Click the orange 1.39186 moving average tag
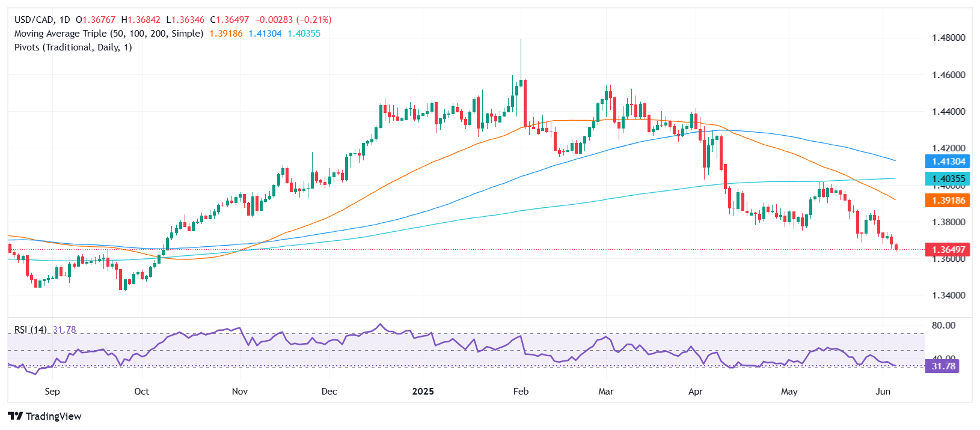The height and width of the screenshot is (430, 980). 948,201
